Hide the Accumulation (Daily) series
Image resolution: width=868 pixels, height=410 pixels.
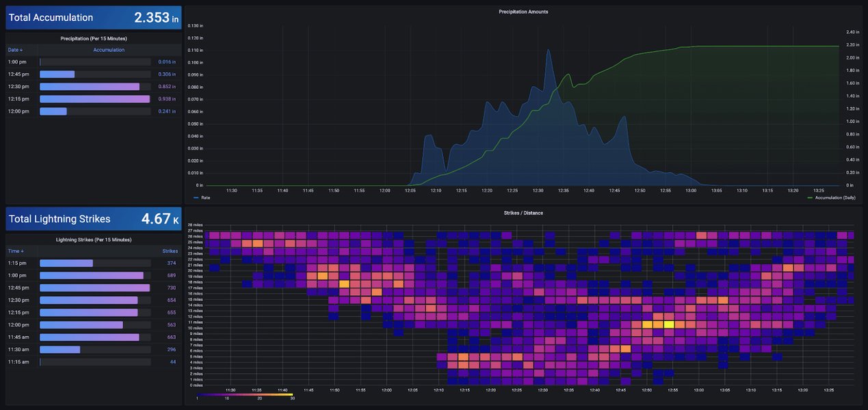coord(836,197)
